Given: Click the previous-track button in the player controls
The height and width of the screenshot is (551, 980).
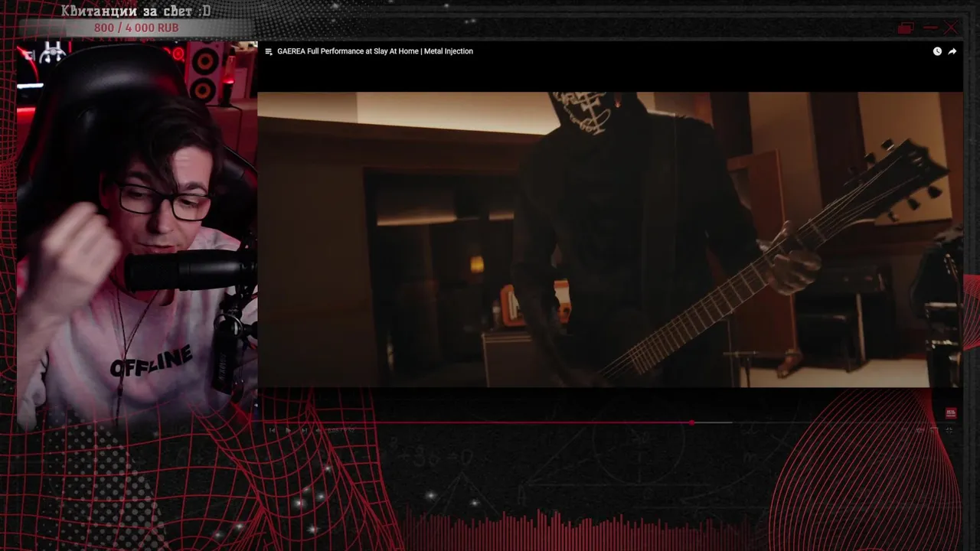Looking at the screenshot, I should pyautogui.click(x=272, y=430).
